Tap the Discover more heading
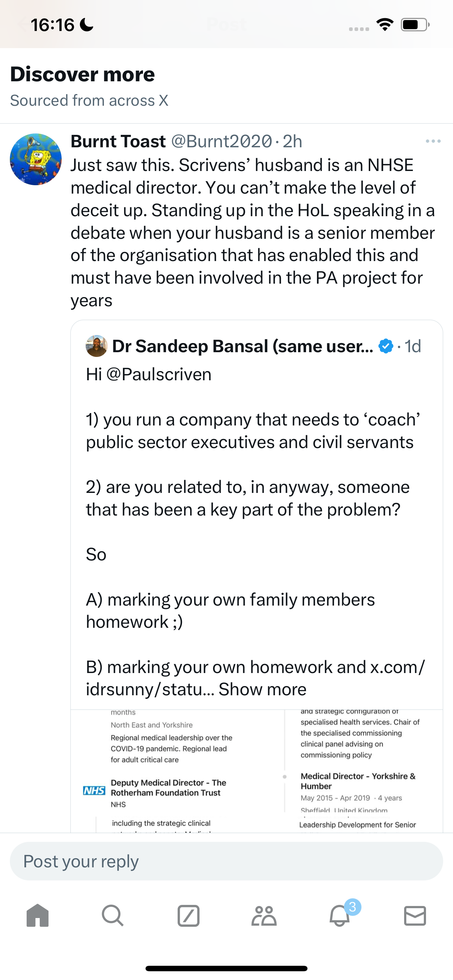Image resolution: width=453 pixels, height=980 pixels. pyautogui.click(x=82, y=74)
